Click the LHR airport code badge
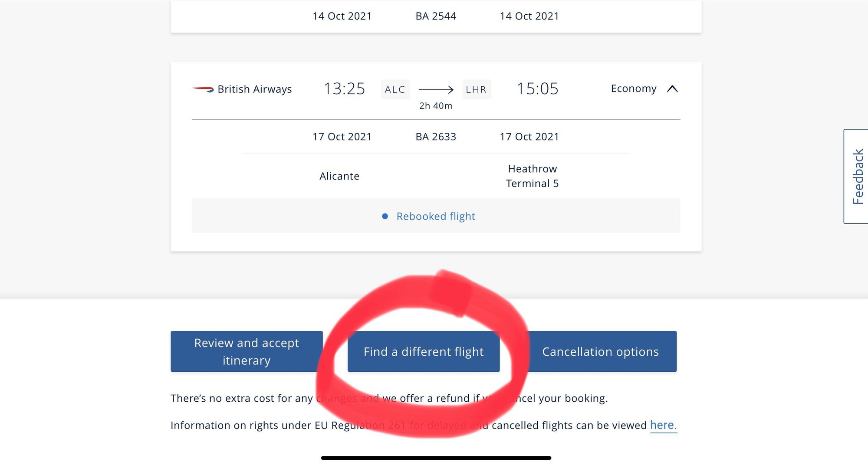The width and height of the screenshot is (868, 465). [x=476, y=89]
